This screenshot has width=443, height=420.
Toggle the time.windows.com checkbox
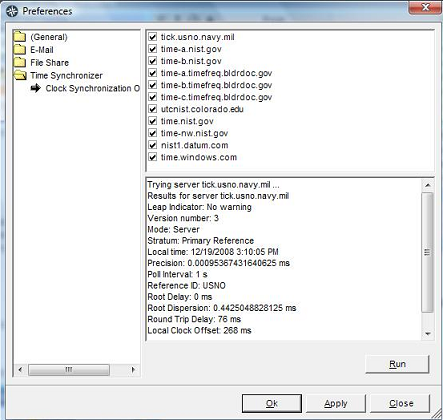click(152, 157)
